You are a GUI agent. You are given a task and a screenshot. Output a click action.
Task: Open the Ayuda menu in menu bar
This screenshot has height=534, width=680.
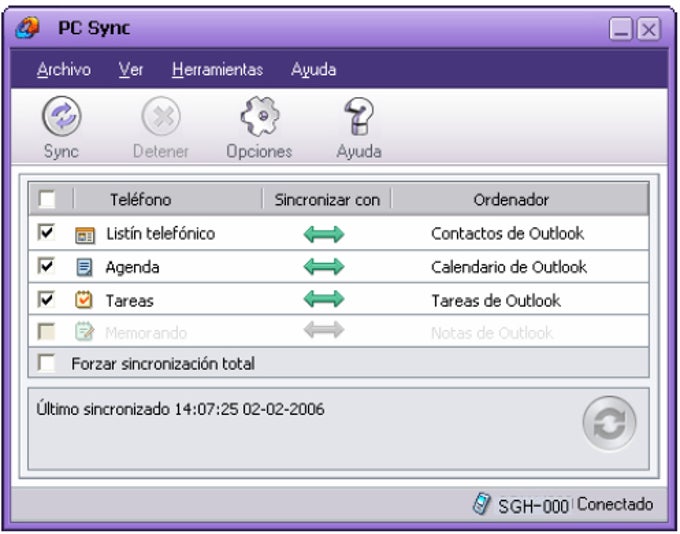click(x=314, y=69)
